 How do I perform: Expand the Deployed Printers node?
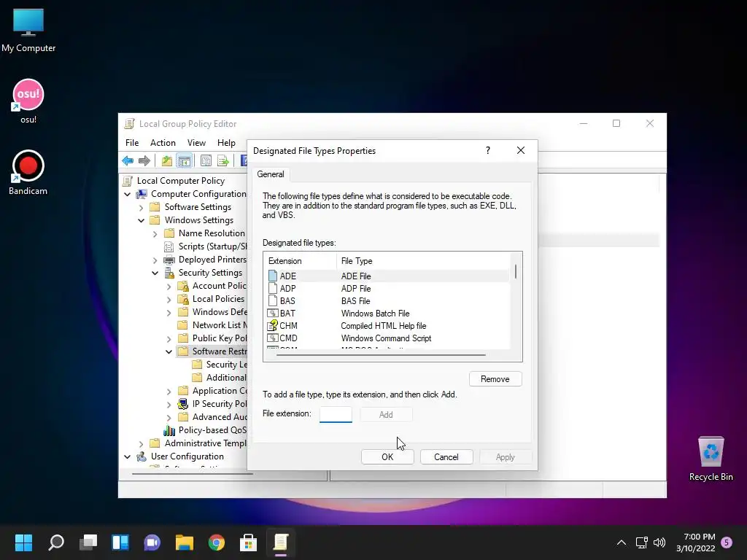155,260
